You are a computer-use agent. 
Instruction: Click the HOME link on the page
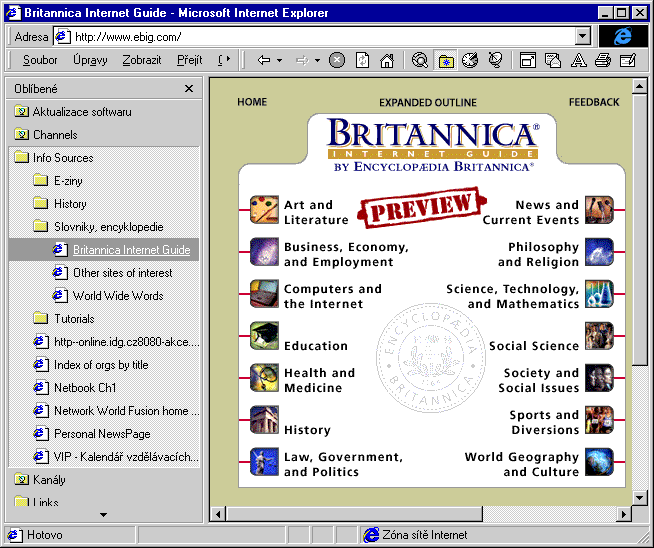click(x=252, y=102)
